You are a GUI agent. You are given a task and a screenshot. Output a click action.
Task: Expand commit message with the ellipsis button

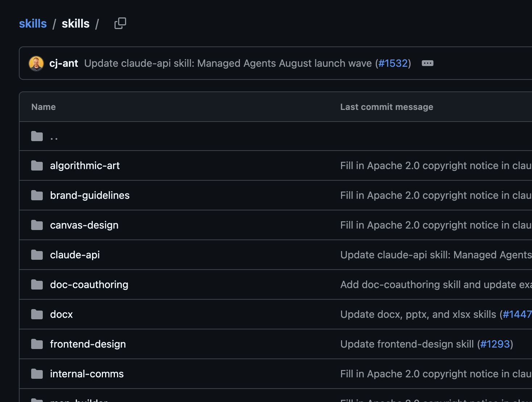428,63
